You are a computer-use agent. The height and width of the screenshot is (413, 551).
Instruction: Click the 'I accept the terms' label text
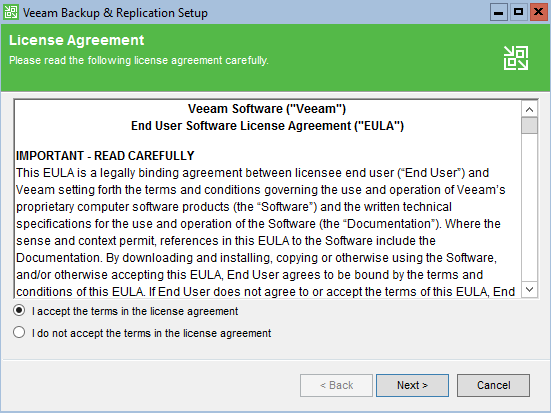[x=135, y=311]
